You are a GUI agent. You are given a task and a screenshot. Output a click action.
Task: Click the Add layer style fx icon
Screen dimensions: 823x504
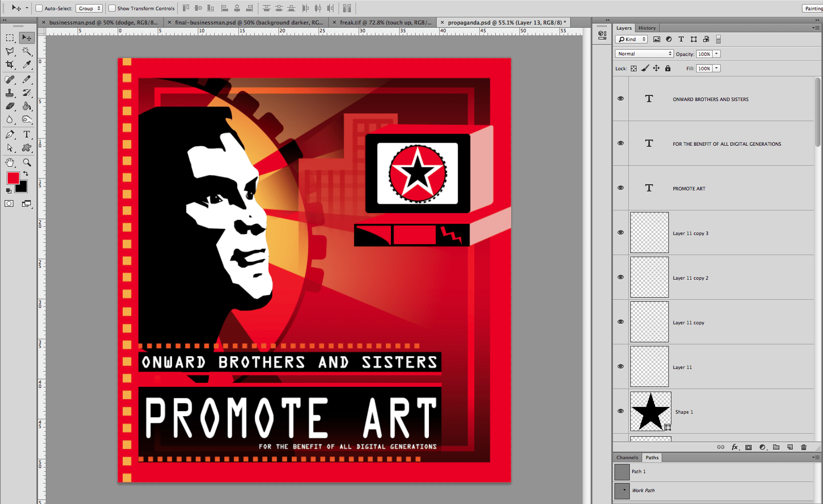(x=735, y=447)
